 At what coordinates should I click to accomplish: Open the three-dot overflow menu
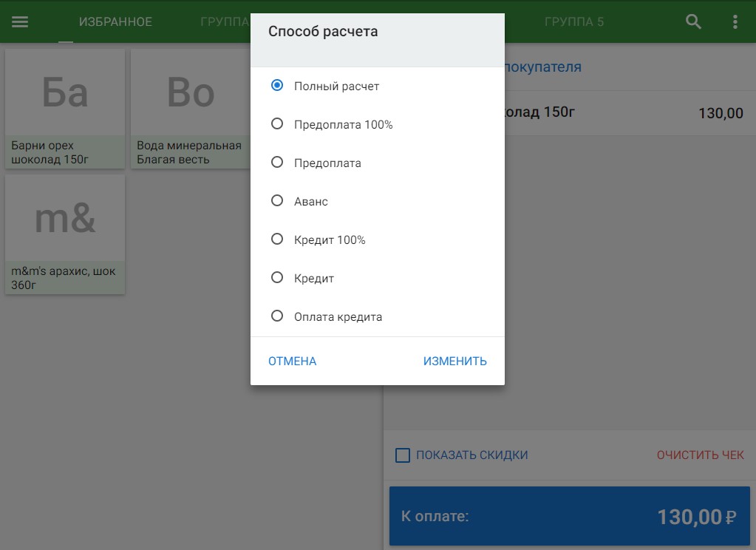click(735, 21)
